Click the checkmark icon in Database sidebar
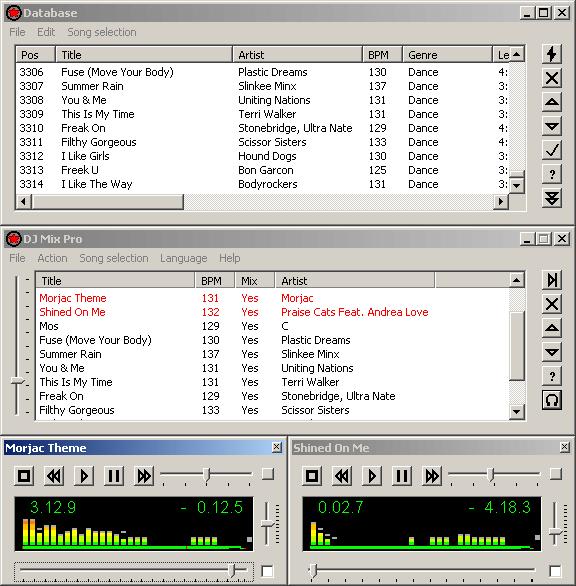The width and height of the screenshot is (576, 586). point(552,150)
